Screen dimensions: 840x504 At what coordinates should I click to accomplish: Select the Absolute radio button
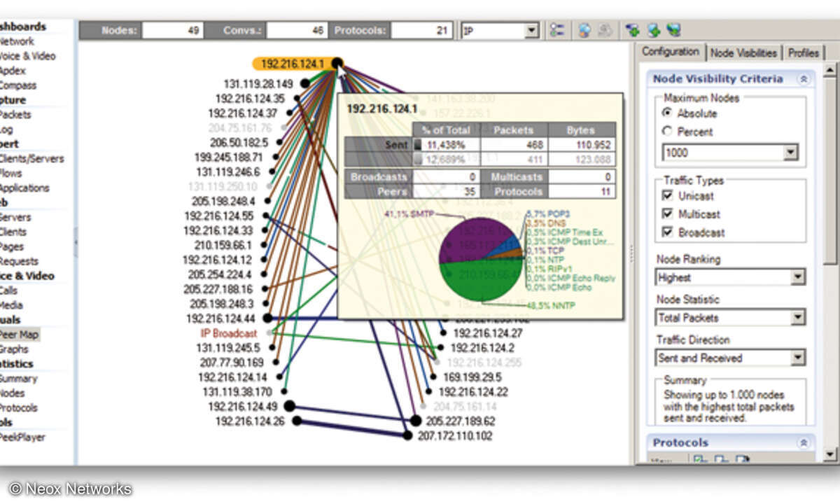(667, 113)
